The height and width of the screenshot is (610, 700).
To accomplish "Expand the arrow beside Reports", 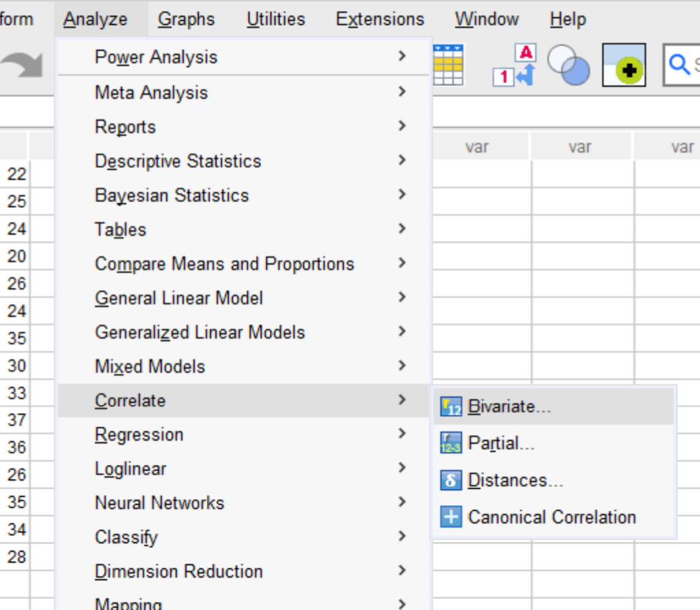I will pos(402,126).
